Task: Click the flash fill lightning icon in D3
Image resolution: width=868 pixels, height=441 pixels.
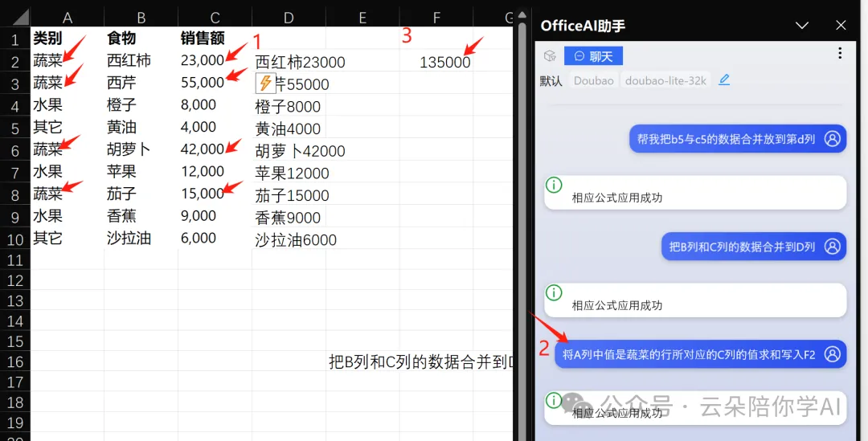Action: click(266, 83)
